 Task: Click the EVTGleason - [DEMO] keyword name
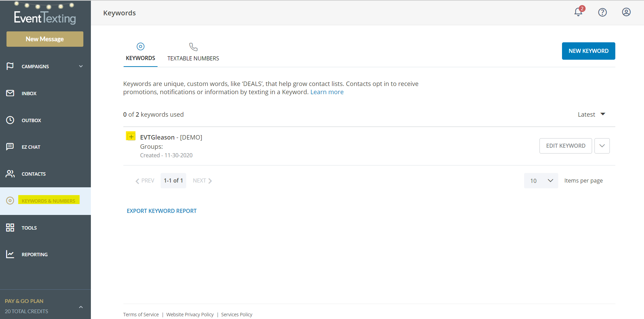[x=171, y=137]
